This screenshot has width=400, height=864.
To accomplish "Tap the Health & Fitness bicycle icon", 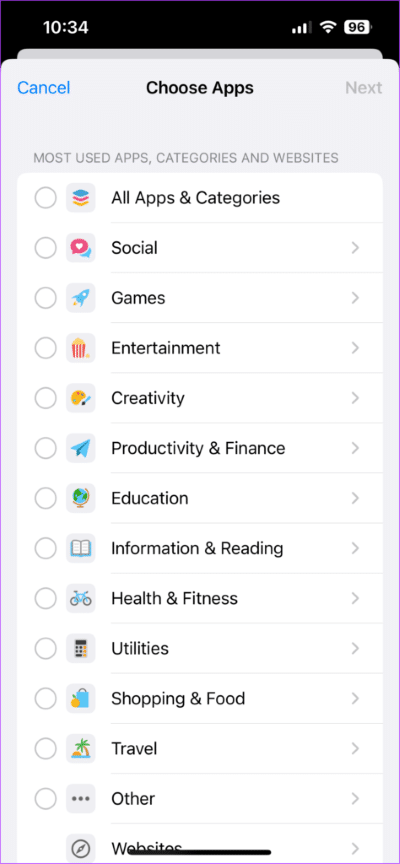I will pyautogui.click(x=80, y=598).
